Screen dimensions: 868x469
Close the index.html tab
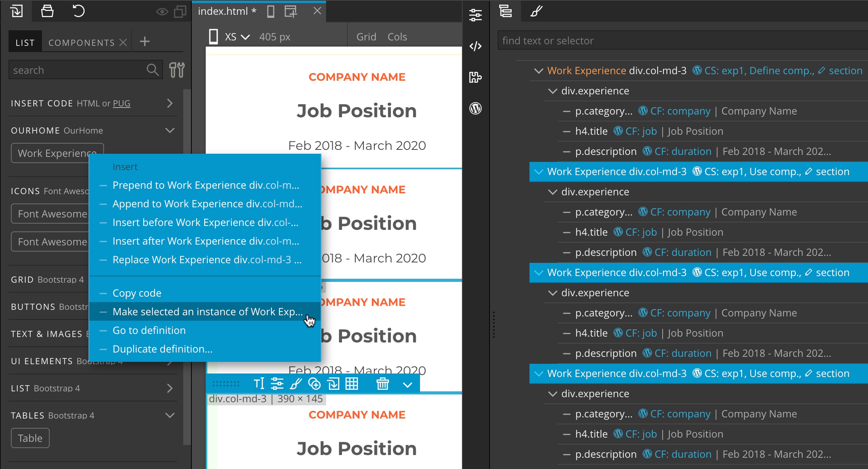[x=317, y=11]
